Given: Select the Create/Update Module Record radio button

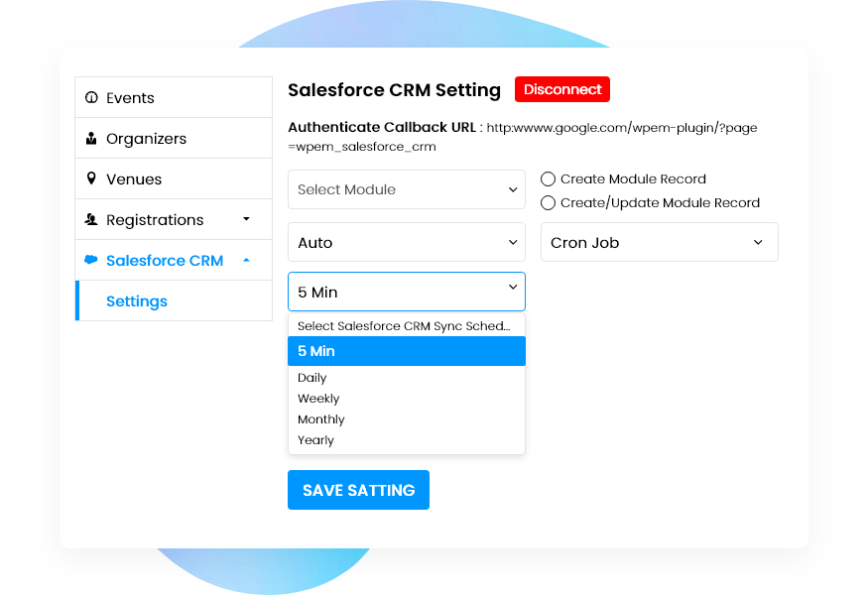Looking at the screenshot, I should 548,201.
